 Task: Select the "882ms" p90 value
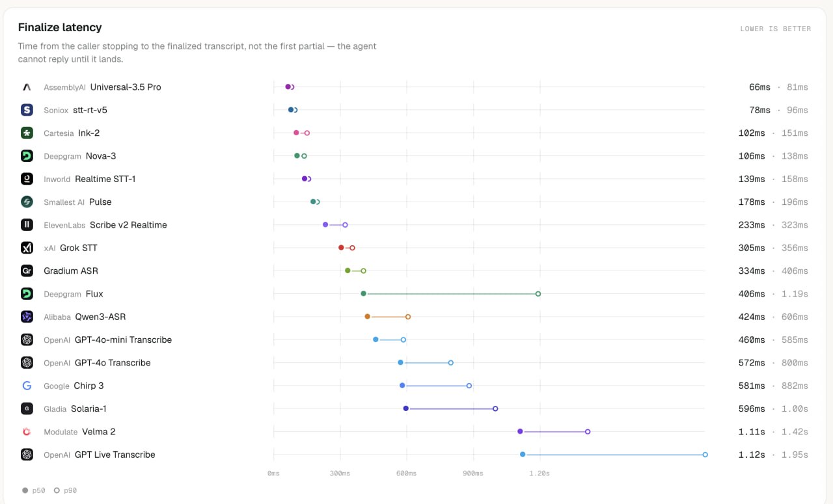[795, 386]
